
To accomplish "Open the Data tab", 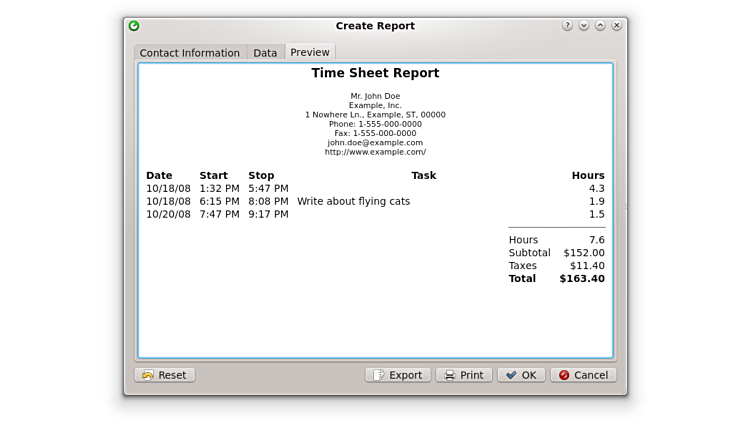I will click(x=265, y=53).
